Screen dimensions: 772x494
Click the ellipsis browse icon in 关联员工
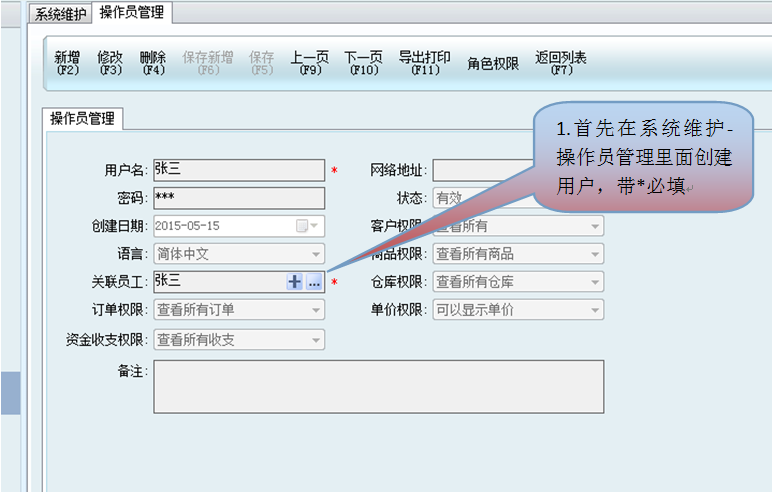pyautogui.click(x=313, y=283)
